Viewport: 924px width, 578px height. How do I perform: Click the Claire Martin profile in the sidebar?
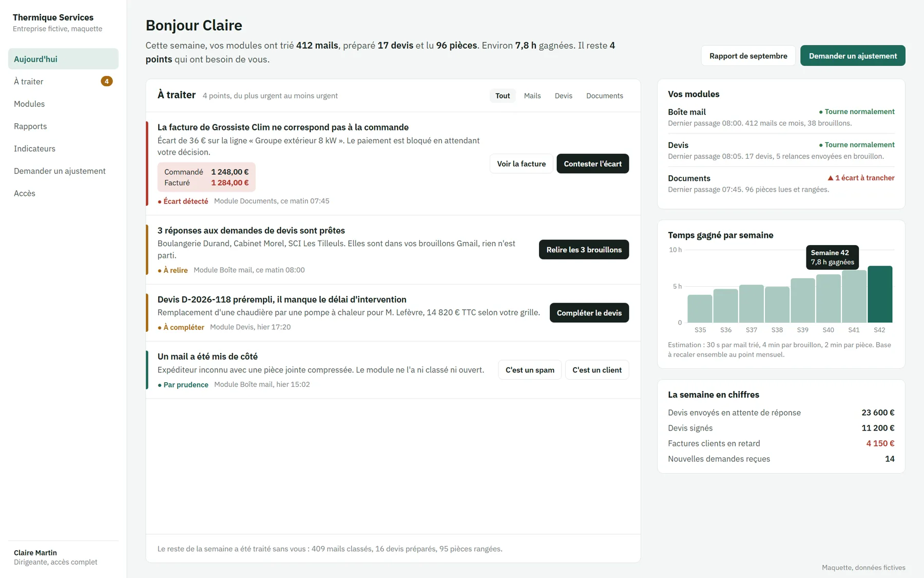click(63, 557)
